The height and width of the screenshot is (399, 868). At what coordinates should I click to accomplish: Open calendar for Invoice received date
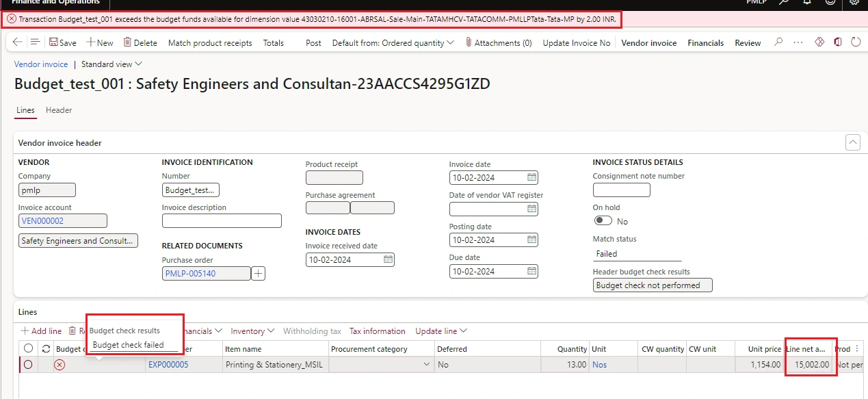click(x=388, y=260)
